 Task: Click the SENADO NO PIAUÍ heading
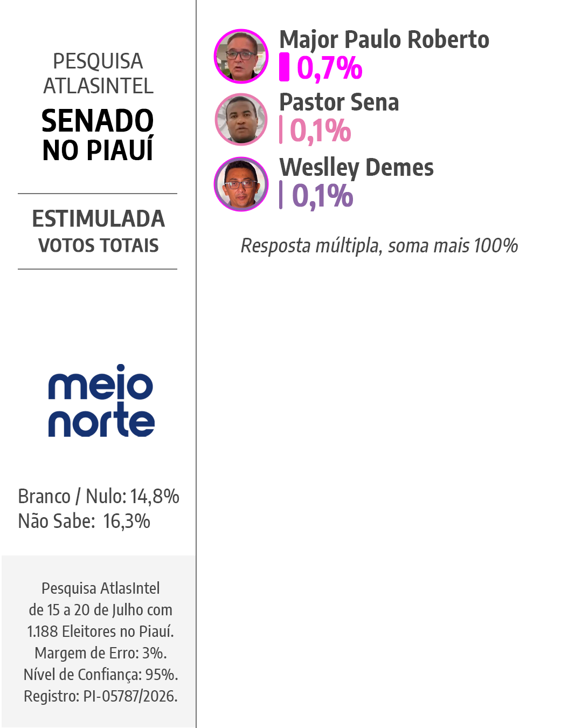tap(98, 135)
